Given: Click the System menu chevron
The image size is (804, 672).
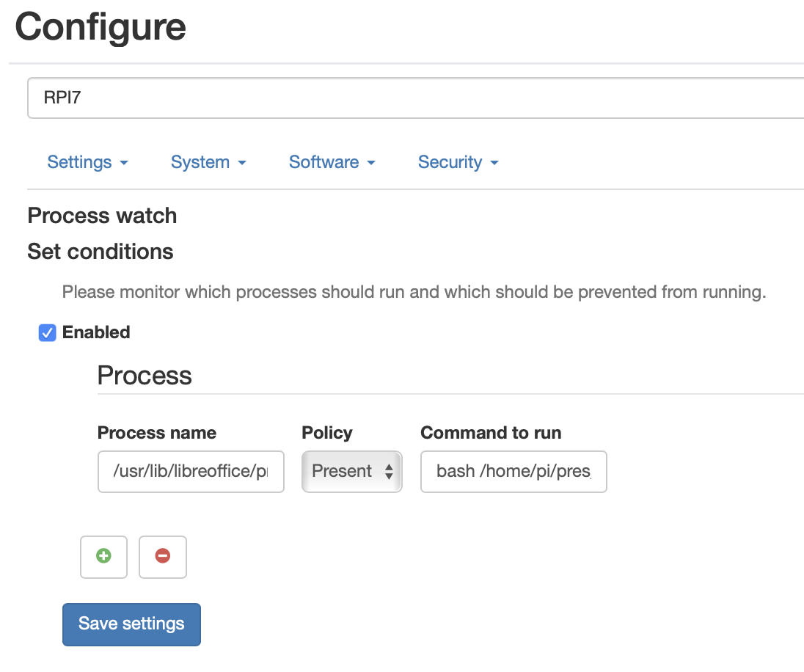Looking at the screenshot, I should point(244,163).
